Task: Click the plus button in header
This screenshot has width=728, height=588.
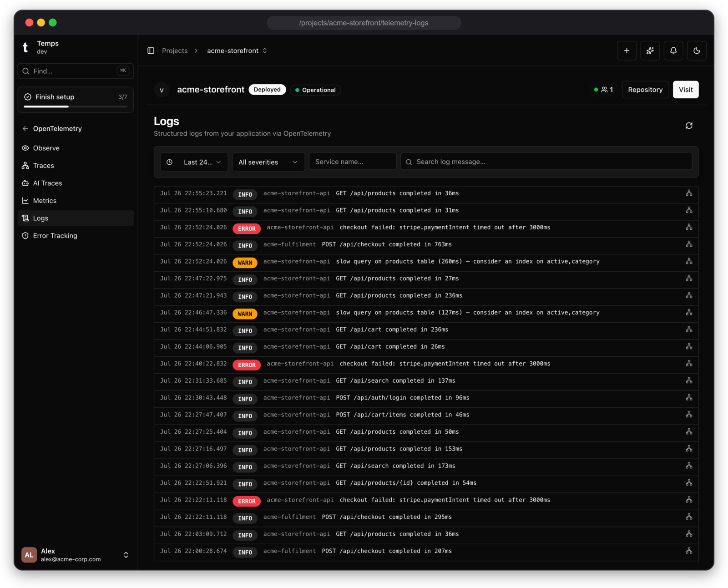Action: click(x=627, y=51)
